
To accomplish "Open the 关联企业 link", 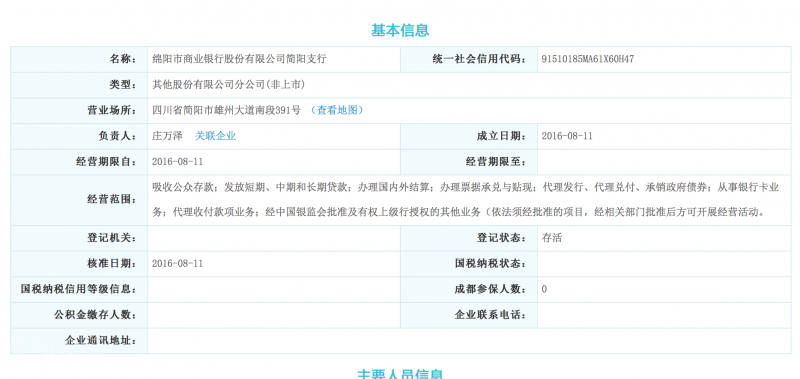I will coord(215,136).
